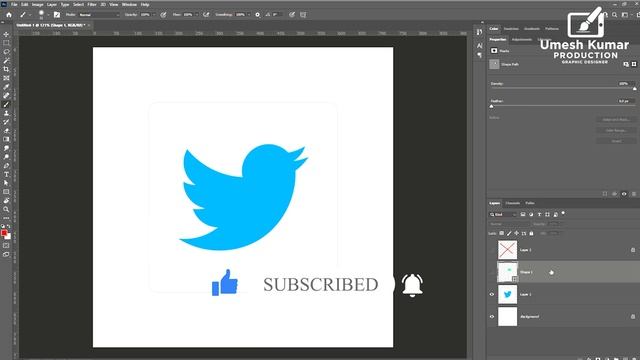Hide the Twitter bird layer

coord(492,294)
